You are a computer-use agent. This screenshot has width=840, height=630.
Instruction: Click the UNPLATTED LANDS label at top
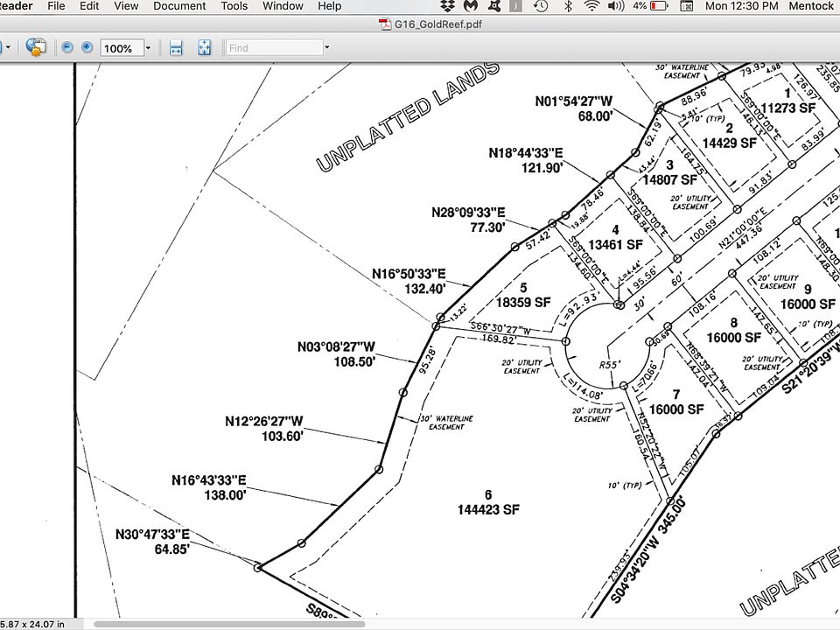pyautogui.click(x=409, y=115)
